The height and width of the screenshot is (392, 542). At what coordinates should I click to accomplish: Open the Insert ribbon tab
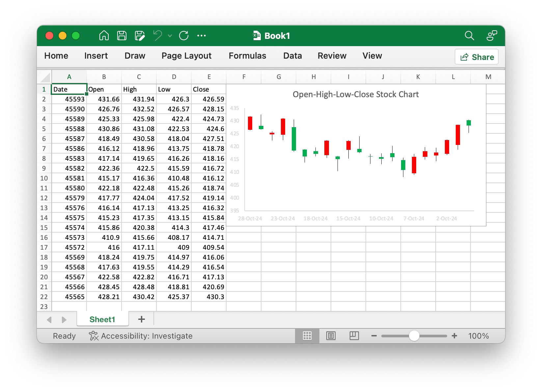click(96, 56)
